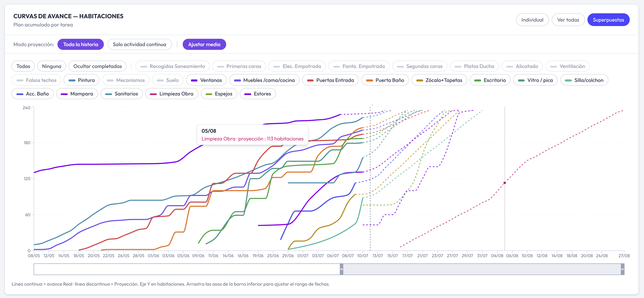Click the 240 y-axis label
Viewport: 644px width, 298px height.
click(26, 108)
